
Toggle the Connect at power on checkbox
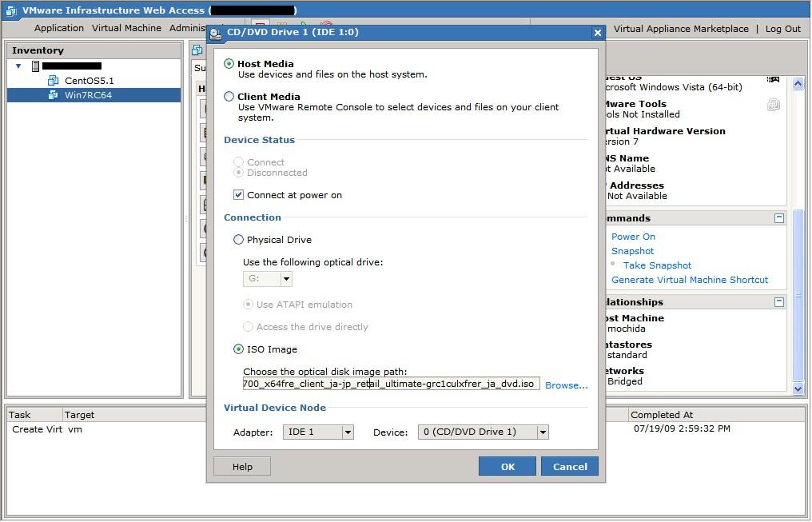click(x=238, y=195)
